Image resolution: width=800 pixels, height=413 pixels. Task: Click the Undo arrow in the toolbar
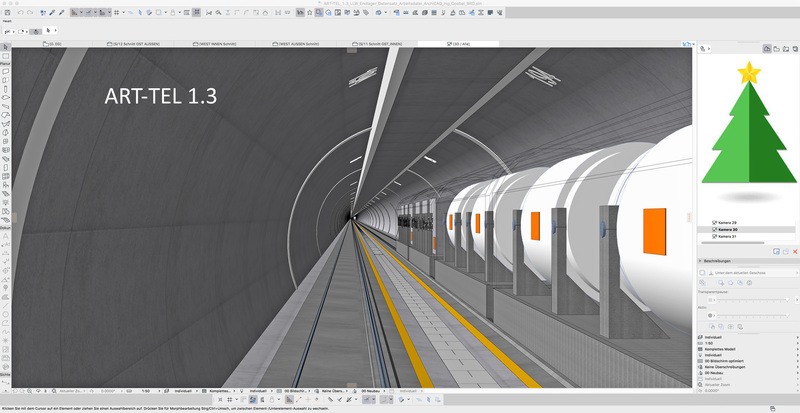point(21,13)
